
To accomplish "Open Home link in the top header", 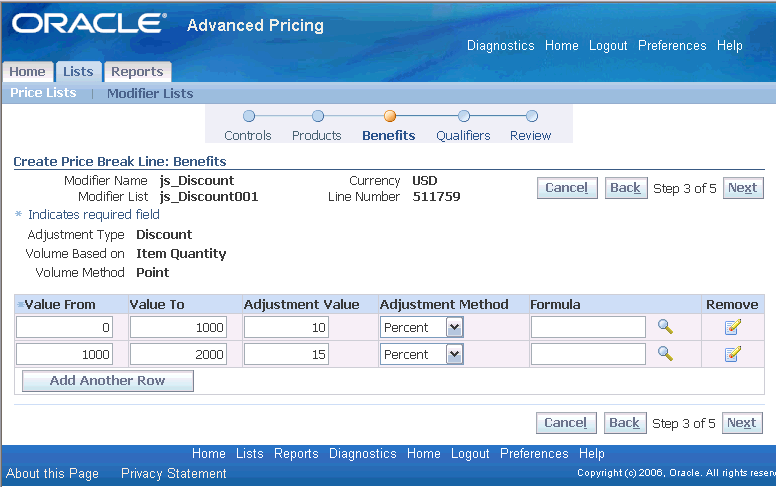I will click(562, 46).
